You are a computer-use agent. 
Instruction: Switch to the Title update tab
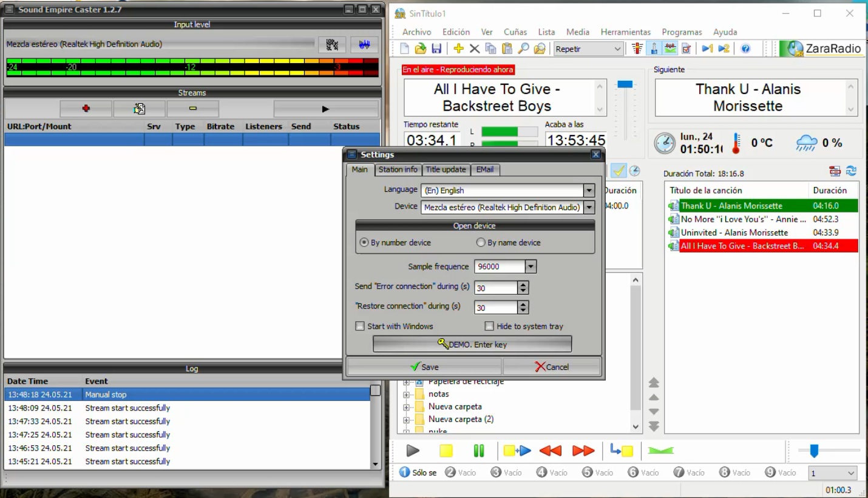pos(446,169)
